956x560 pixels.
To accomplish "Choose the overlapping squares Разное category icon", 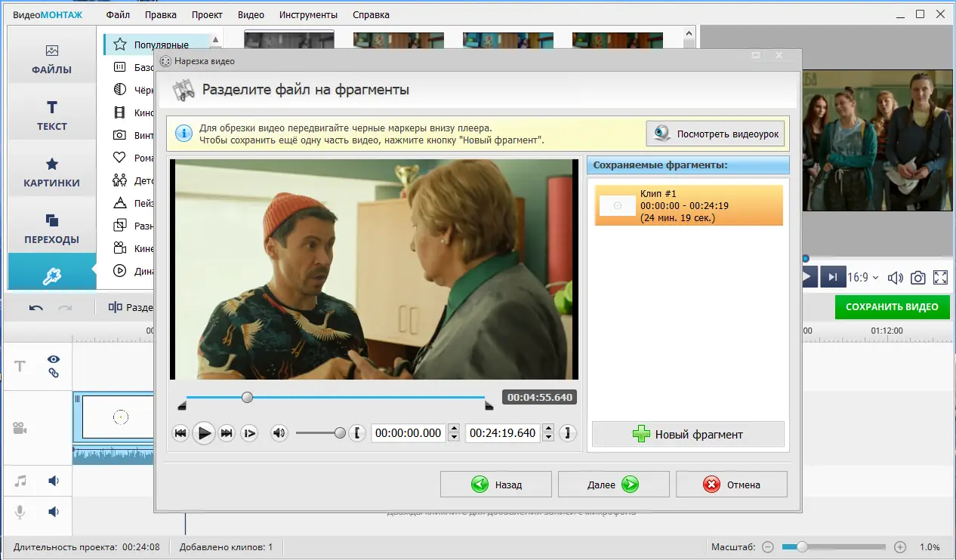I will click(119, 226).
